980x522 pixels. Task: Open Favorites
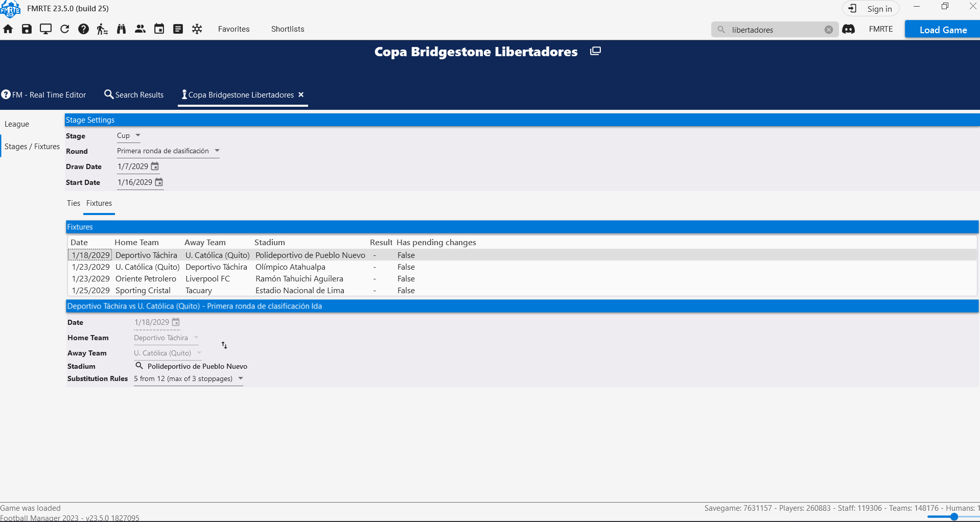click(x=234, y=29)
